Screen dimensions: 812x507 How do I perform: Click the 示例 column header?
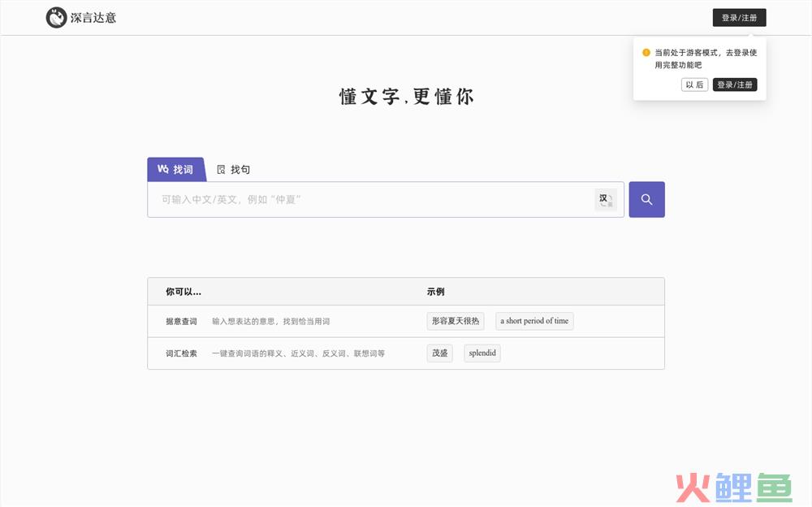(x=436, y=292)
